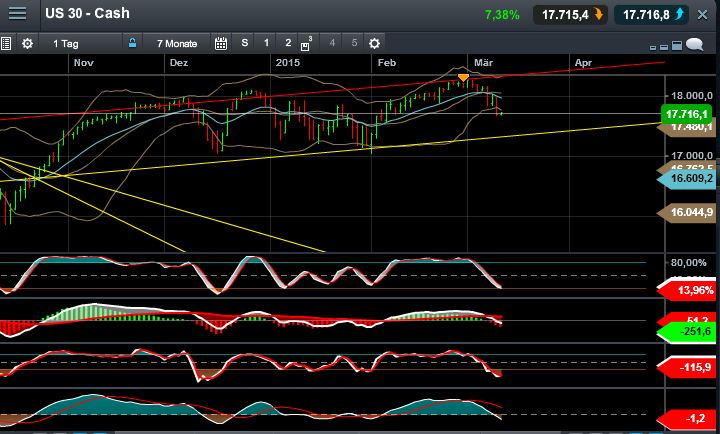Select saved layout preset 5
Viewport: 720px width, 434px height.
click(354, 43)
